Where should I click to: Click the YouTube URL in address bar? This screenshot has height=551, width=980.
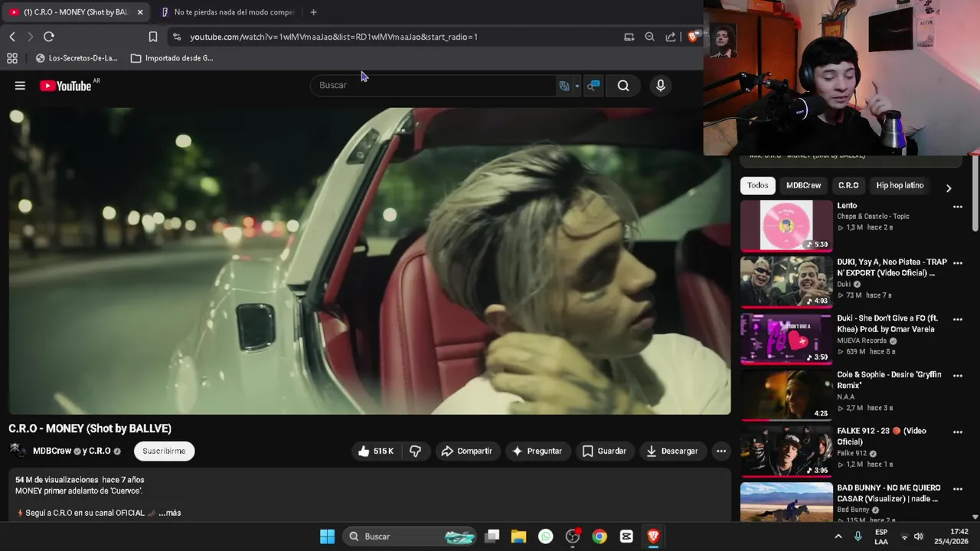(x=334, y=37)
